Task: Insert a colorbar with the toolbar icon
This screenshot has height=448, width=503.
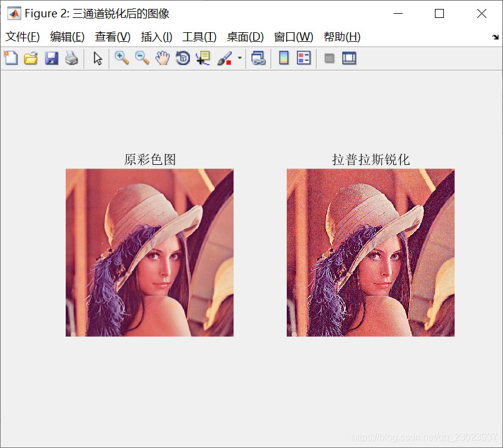Action: pyautogui.click(x=284, y=59)
